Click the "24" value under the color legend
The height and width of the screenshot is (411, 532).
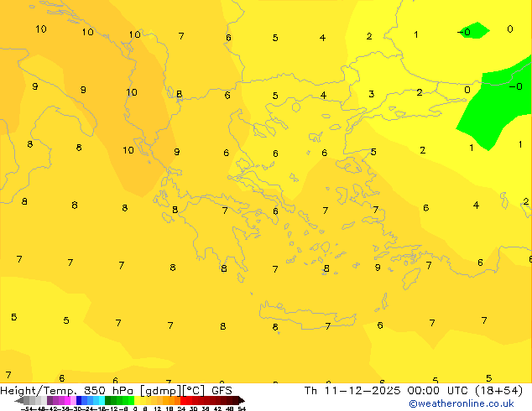coord(181,408)
